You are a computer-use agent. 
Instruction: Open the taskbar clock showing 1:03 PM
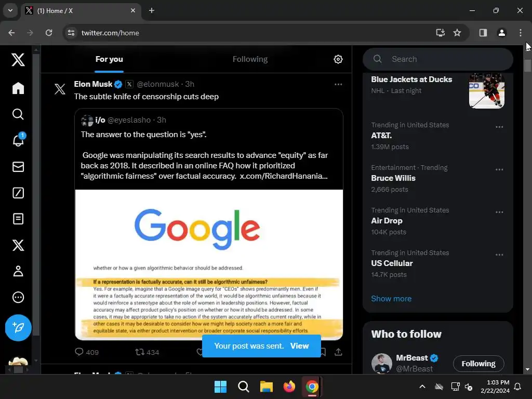point(495,387)
